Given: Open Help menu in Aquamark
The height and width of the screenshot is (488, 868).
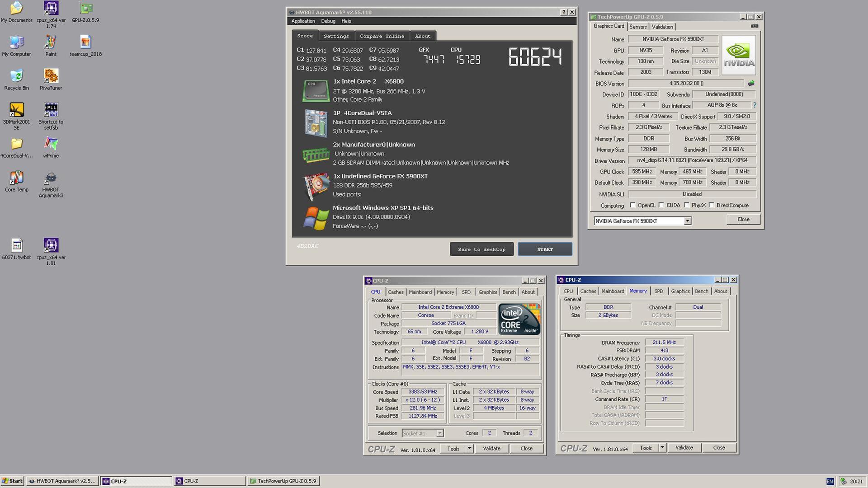Looking at the screenshot, I should [x=346, y=21].
